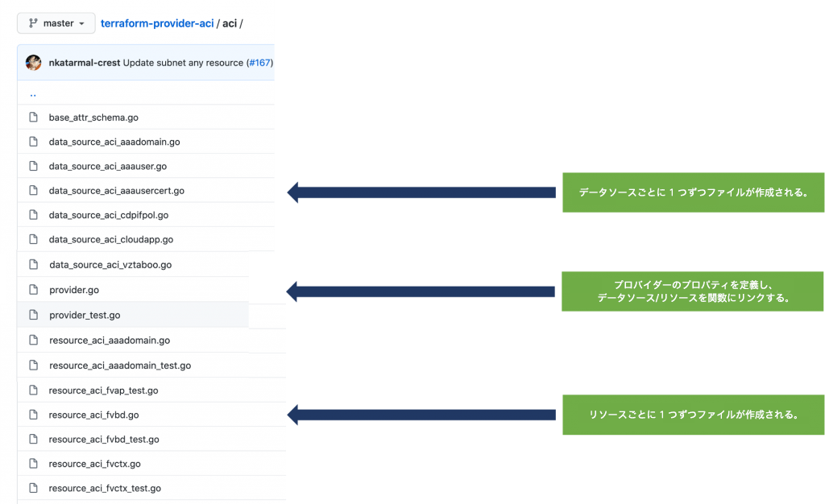Open the master branch selector
Image resolution: width=825 pixels, height=504 pixels.
[56, 23]
